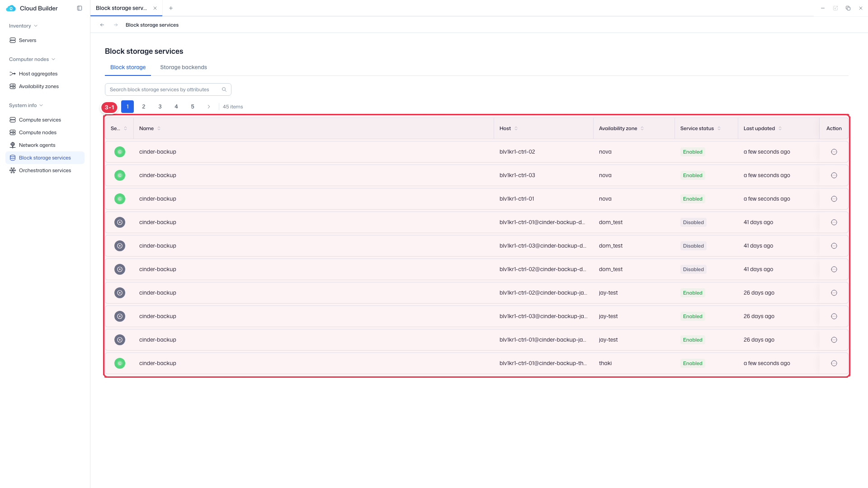
Task: Open action menu for blv1kr1-ctrl-01@cinder-backup-d... row
Action: pos(834,222)
